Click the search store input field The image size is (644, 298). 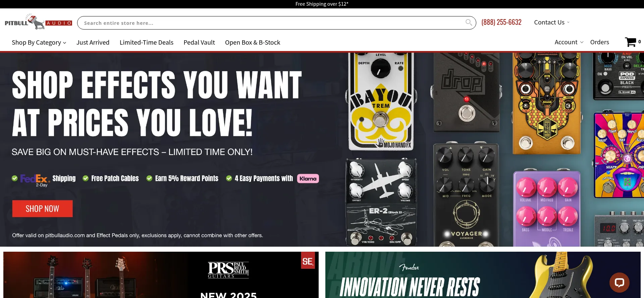pyautogui.click(x=276, y=23)
